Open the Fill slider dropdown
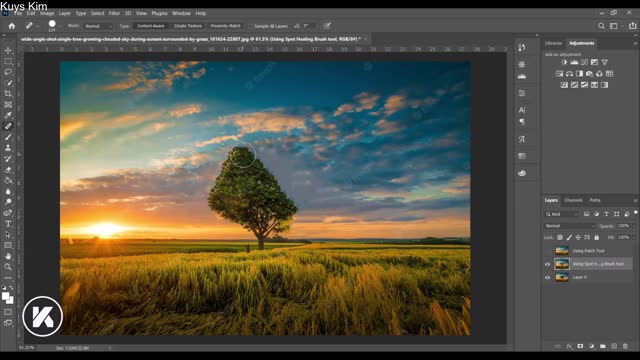The height and width of the screenshot is (360, 640). (x=633, y=237)
